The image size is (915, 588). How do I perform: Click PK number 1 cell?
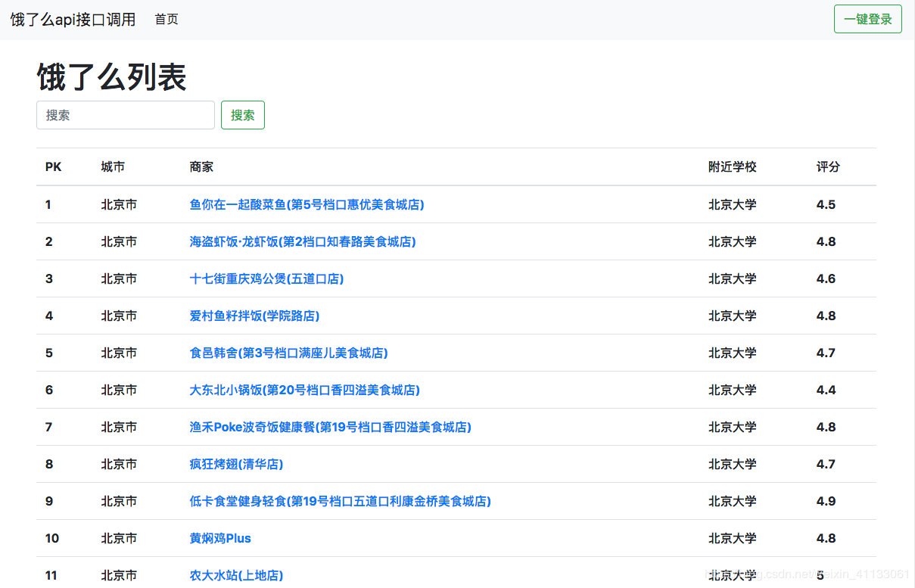pyautogui.click(x=48, y=204)
